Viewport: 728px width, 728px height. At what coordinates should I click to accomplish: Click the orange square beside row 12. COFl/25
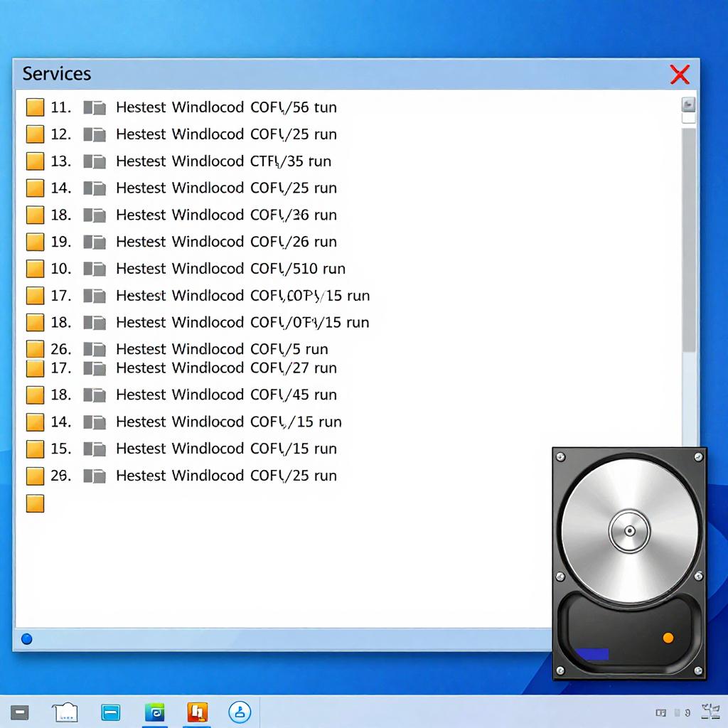(35, 134)
